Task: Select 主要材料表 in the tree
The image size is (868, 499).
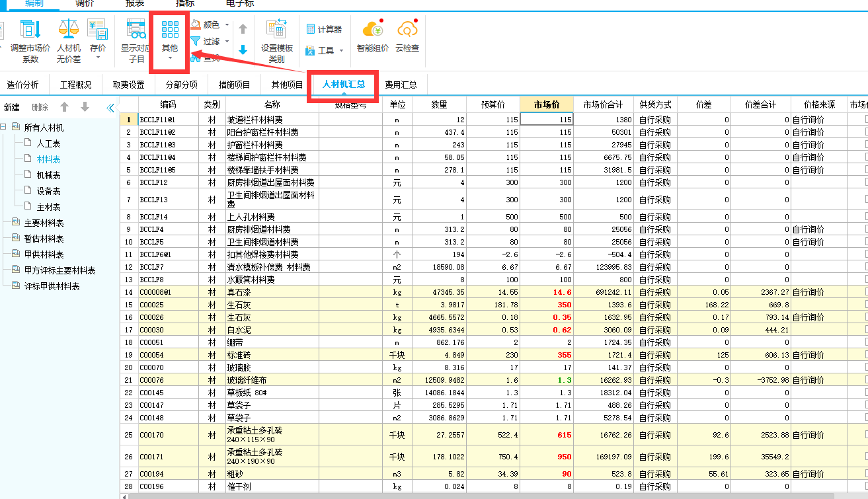Action: [44, 223]
